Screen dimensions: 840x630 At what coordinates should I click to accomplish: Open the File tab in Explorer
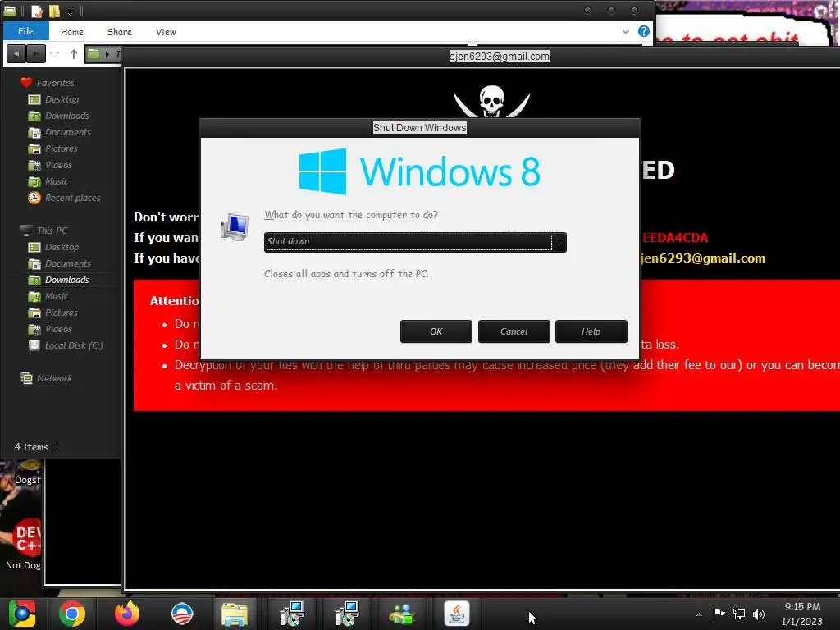point(25,31)
